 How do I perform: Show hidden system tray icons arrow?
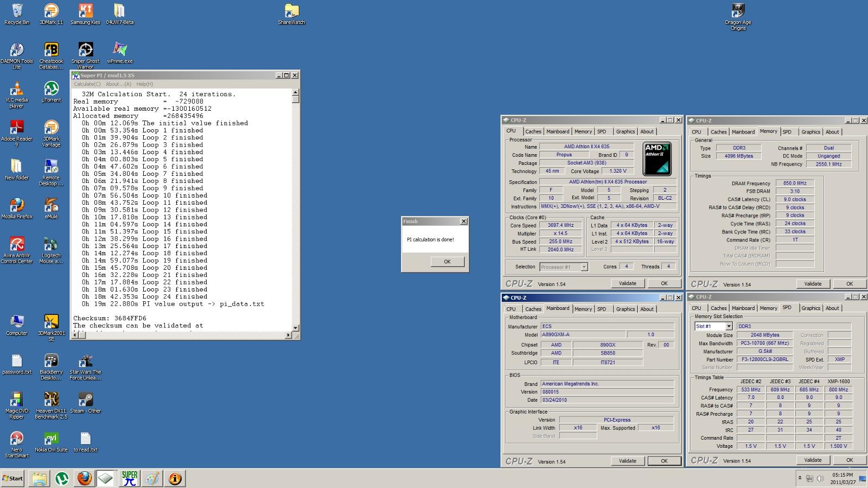click(800, 478)
